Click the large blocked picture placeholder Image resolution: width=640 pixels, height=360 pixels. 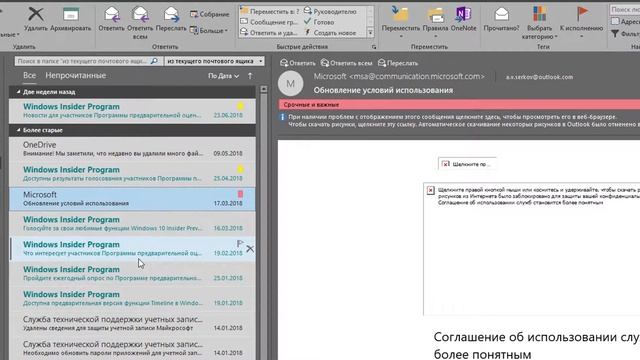pyautogui.click(x=531, y=249)
